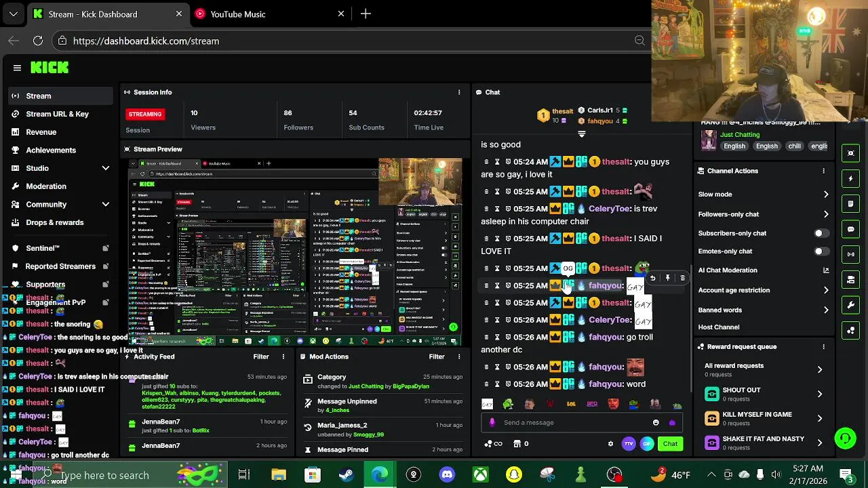868x488 pixels.
Task: Open the hamburger menu beside the Kick logo
Action: tap(17, 68)
